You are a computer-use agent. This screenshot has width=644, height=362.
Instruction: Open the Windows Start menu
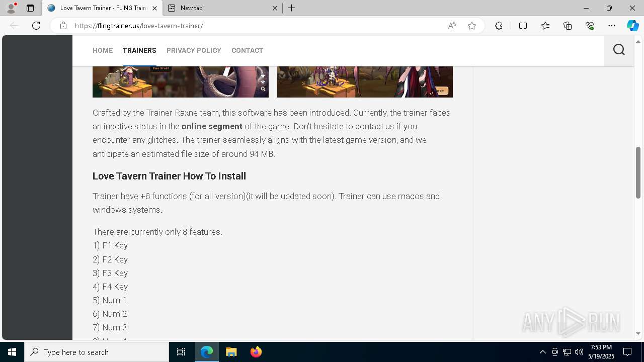(12, 352)
